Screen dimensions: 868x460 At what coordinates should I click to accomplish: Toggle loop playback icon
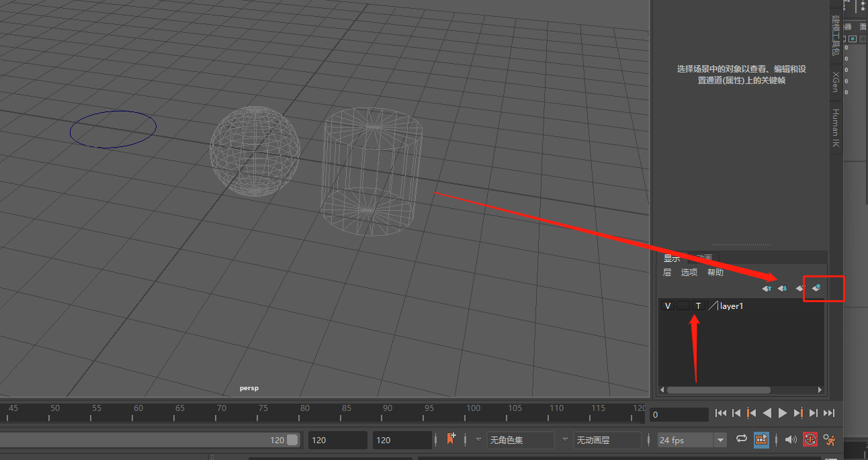(x=741, y=439)
